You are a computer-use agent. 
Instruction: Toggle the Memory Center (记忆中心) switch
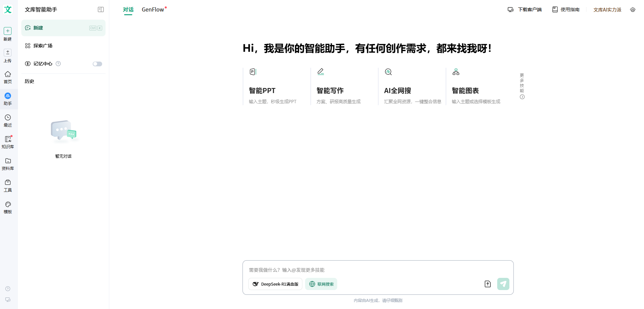tap(97, 64)
